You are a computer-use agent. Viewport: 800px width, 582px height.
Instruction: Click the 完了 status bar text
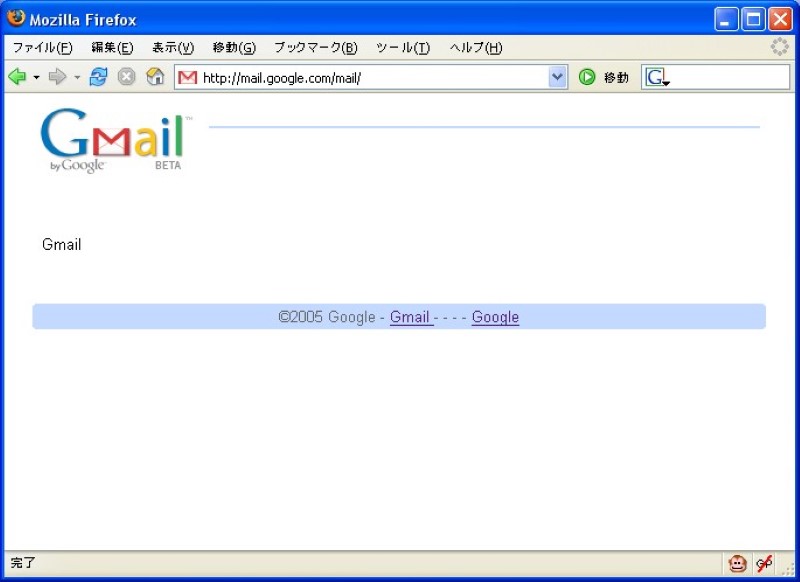tap(23, 563)
